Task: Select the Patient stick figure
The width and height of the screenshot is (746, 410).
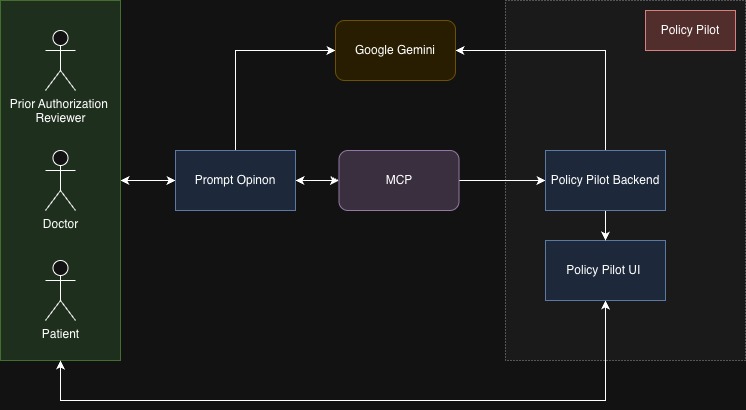Action: click(x=60, y=291)
